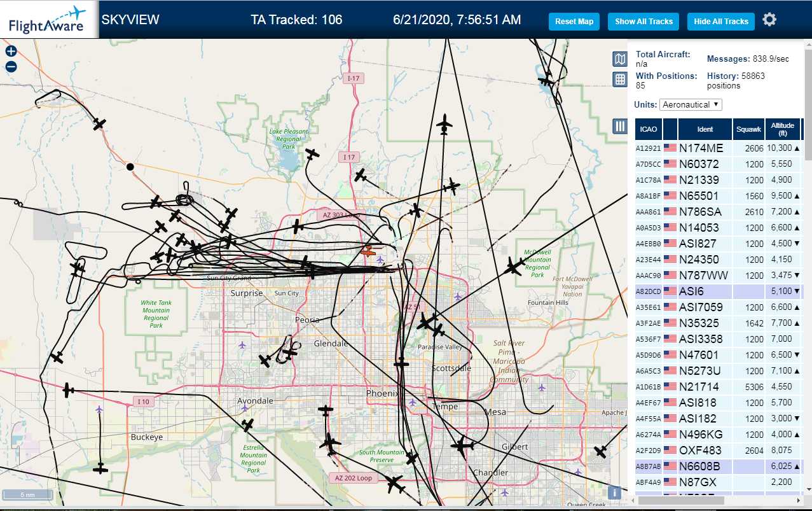Select aircraft row N786SA
The height and width of the screenshot is (511, 812).
718,211
